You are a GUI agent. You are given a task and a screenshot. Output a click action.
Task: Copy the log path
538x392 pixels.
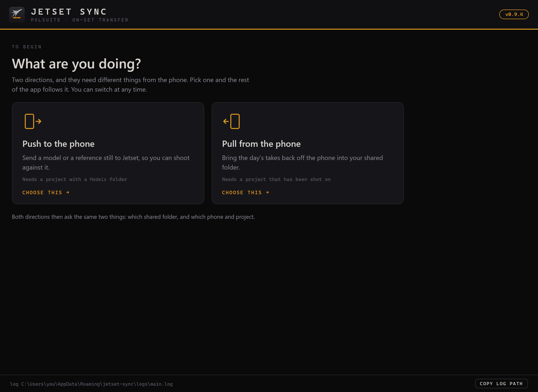coord(501,384)
